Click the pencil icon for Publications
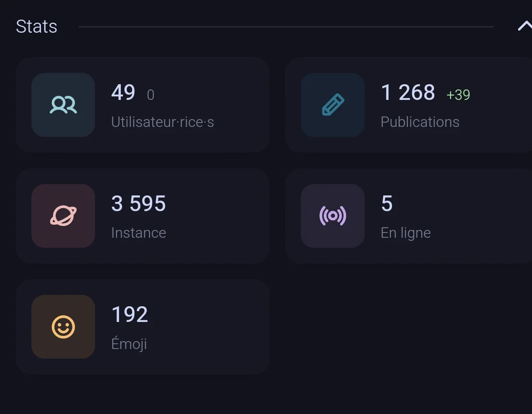 tap(333, 105)
